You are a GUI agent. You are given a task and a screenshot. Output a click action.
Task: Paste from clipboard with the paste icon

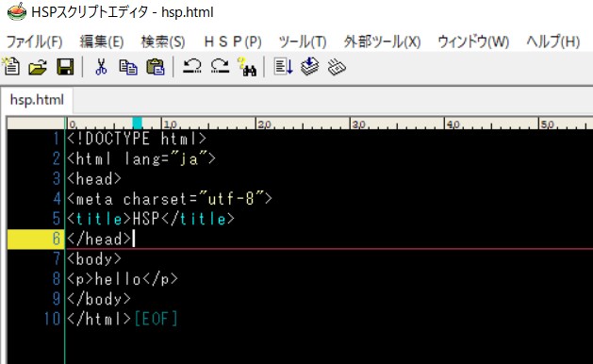tap(156, 67)
